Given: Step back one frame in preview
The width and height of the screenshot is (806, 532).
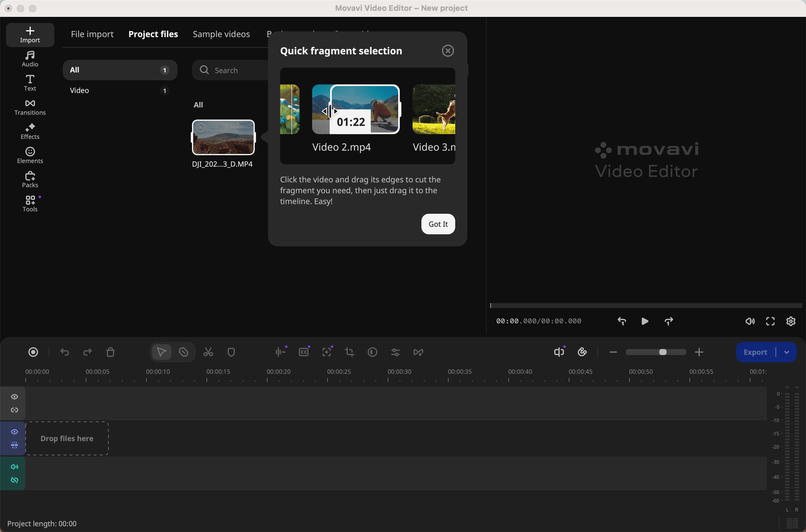Looking at the screenshot, I should coord(622,321).
